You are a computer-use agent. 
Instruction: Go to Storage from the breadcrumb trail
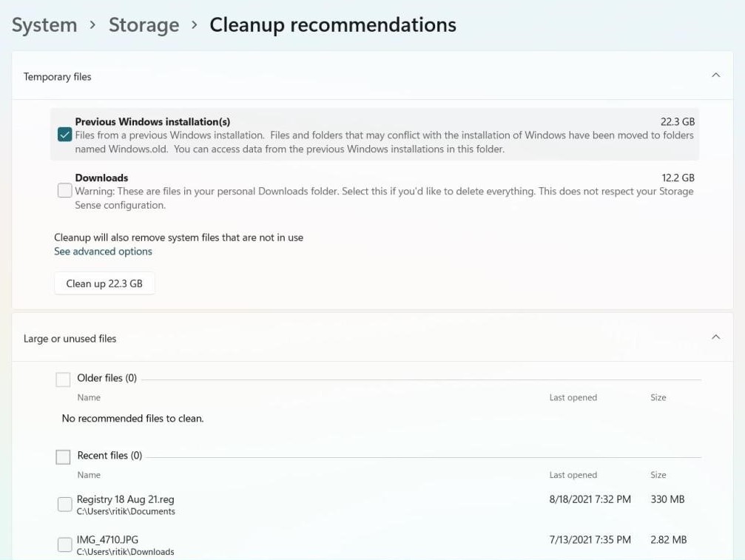tap(144, 24)
